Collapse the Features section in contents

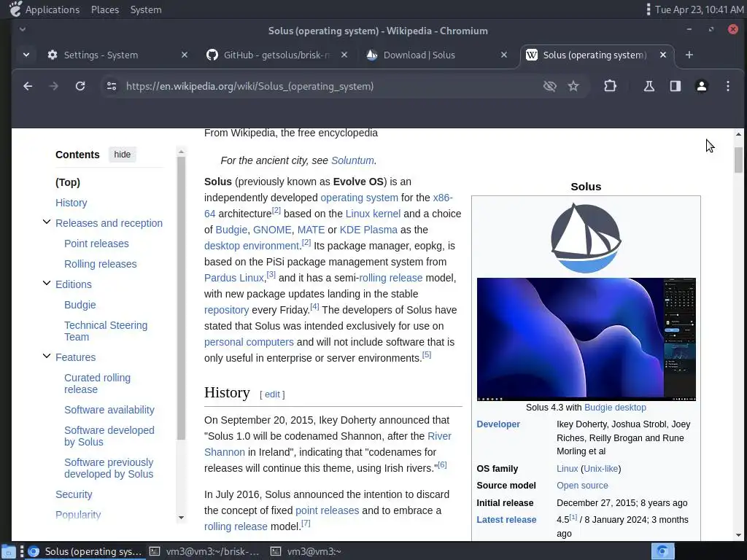tap(47, 356)
